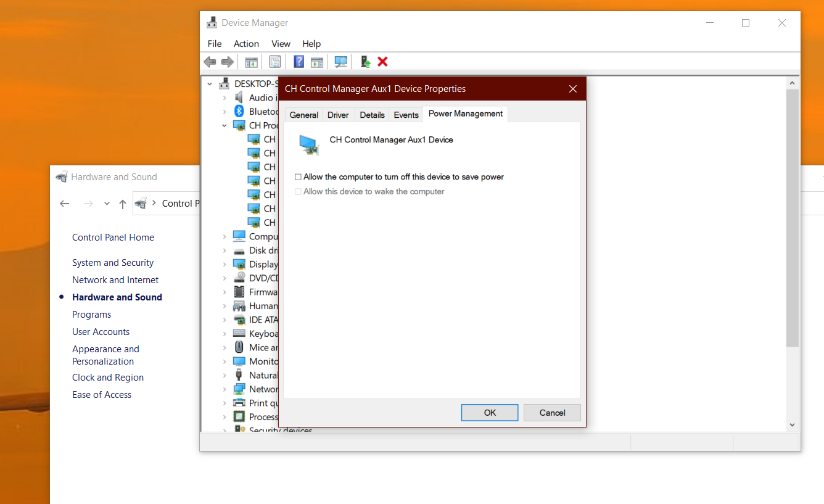
Task: Open the Properties toolbar icon in Device Manager
Action: click(x=275, y=62)
